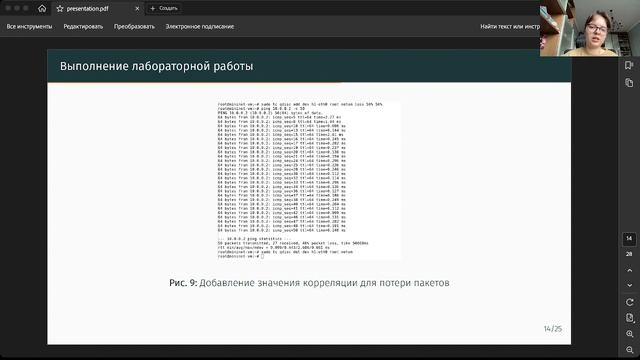Open the Все инструменты menu
640x360 pixels.
click(29, 27)
